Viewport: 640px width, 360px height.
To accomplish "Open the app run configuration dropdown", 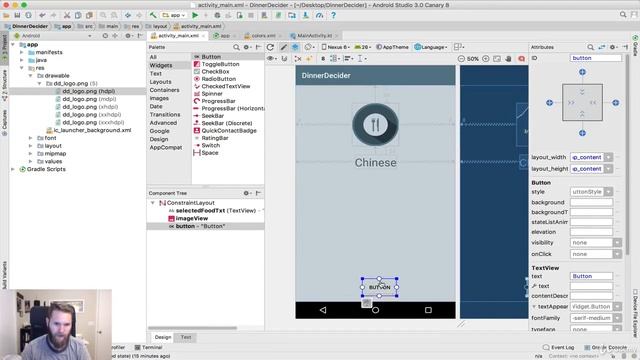I will 174,15.
